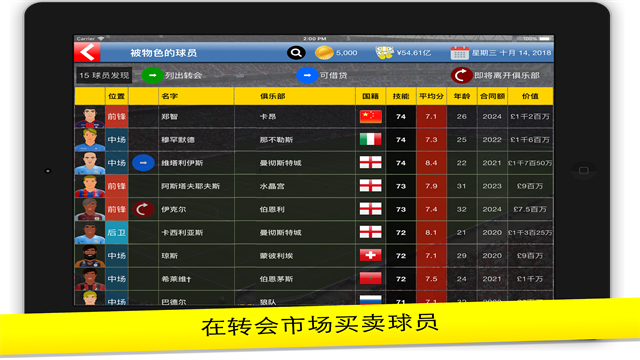
Task: Tap 列出转会 filter label
Action: [184, 76]
